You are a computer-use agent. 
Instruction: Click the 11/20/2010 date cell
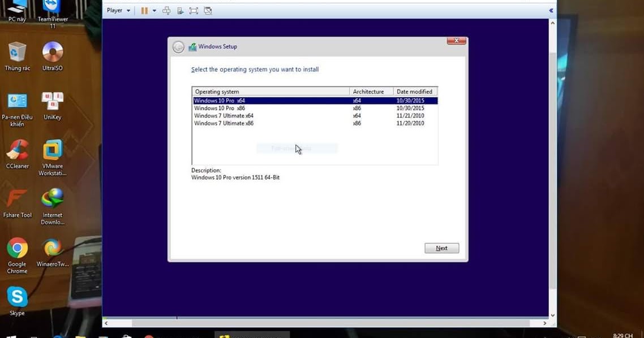coord(410,123)
